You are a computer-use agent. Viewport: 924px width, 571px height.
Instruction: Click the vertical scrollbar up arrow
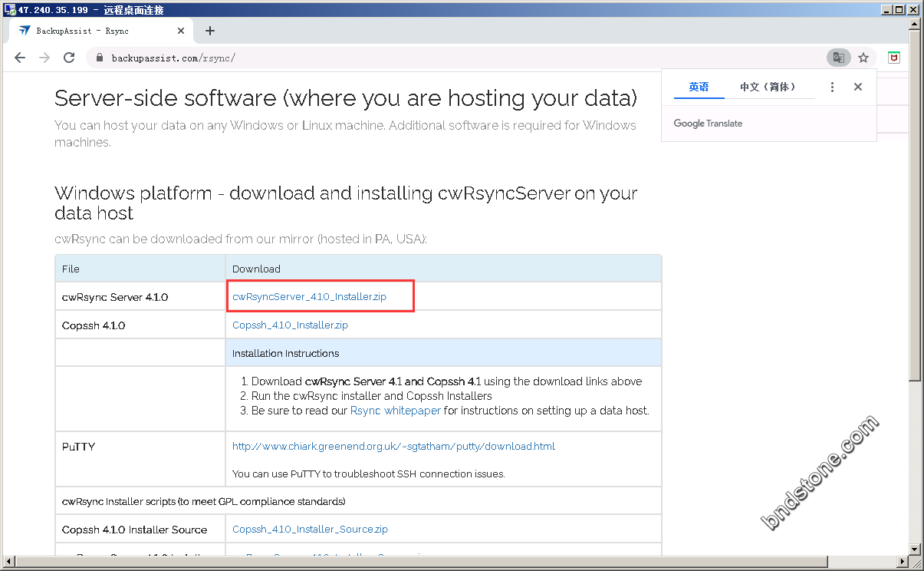914,25
